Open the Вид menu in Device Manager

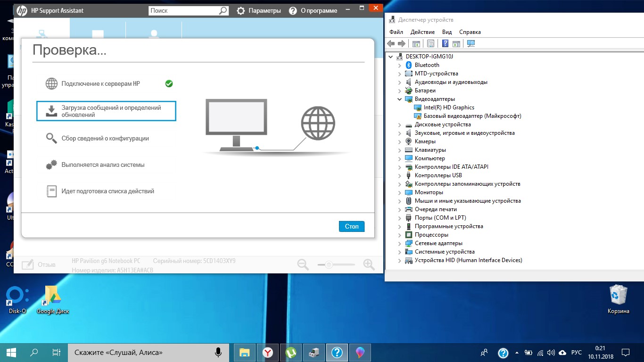point(447,32)
